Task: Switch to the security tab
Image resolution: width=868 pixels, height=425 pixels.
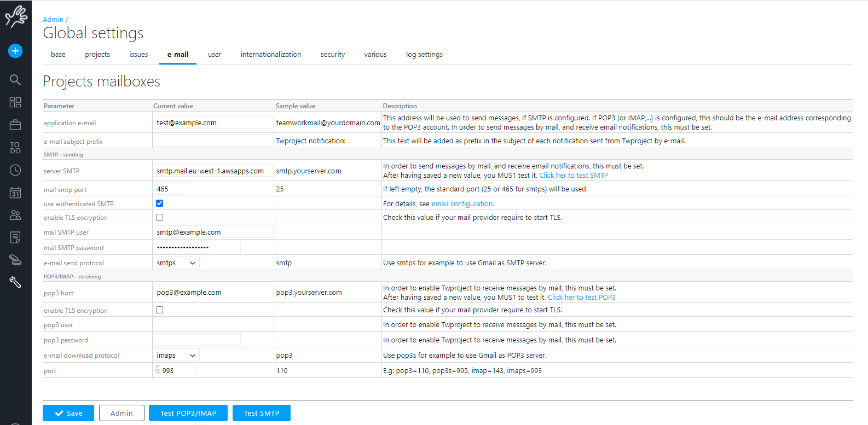Action: coord(333,55)
